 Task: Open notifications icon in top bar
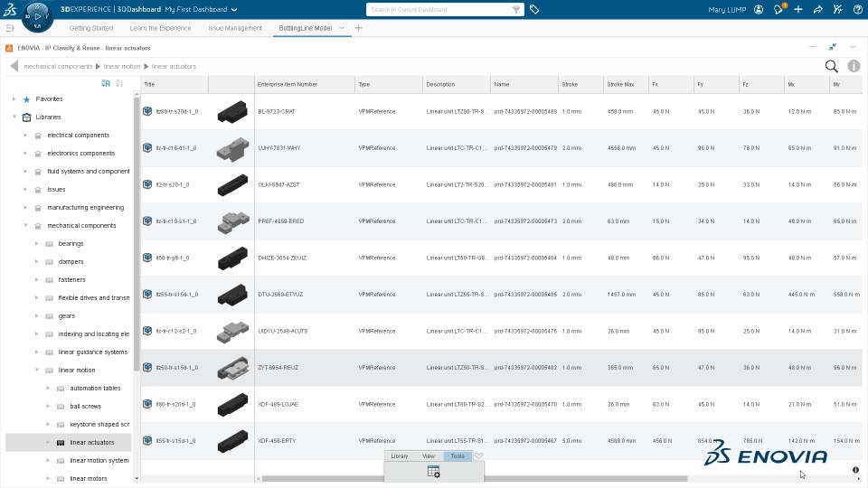click(778, 9)
